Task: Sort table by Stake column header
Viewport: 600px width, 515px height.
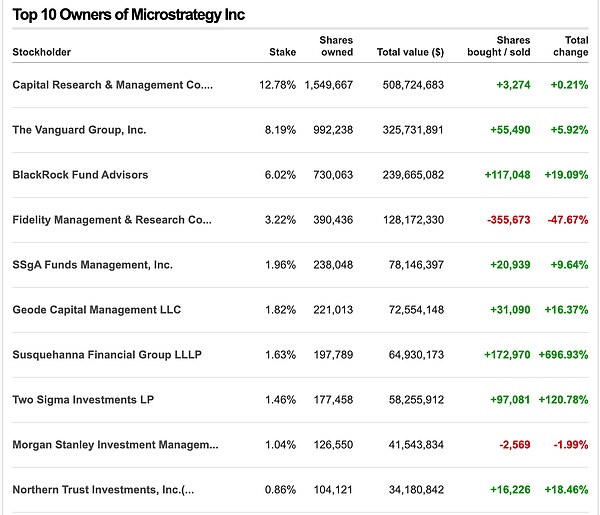Action: (282, 52)
